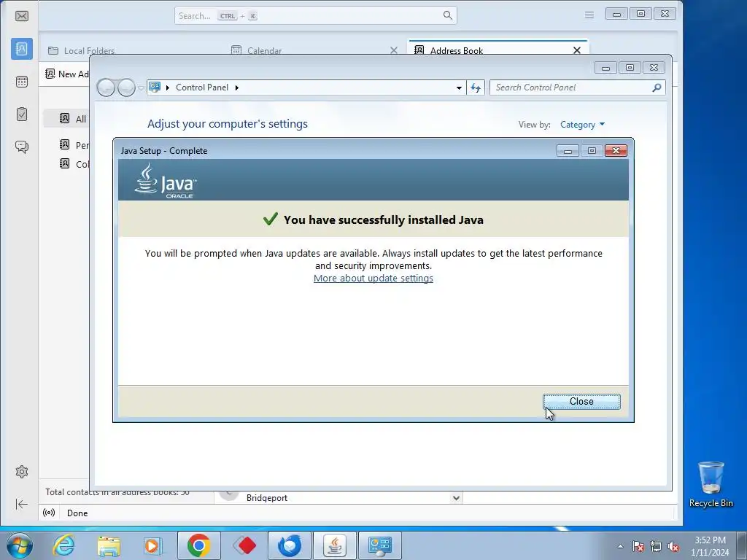Expand the Control Panel breadcrumb arrow

[237, 87]
